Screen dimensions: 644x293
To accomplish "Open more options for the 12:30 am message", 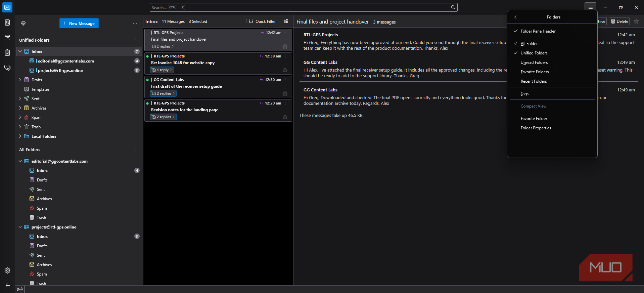I will point(285,80).
